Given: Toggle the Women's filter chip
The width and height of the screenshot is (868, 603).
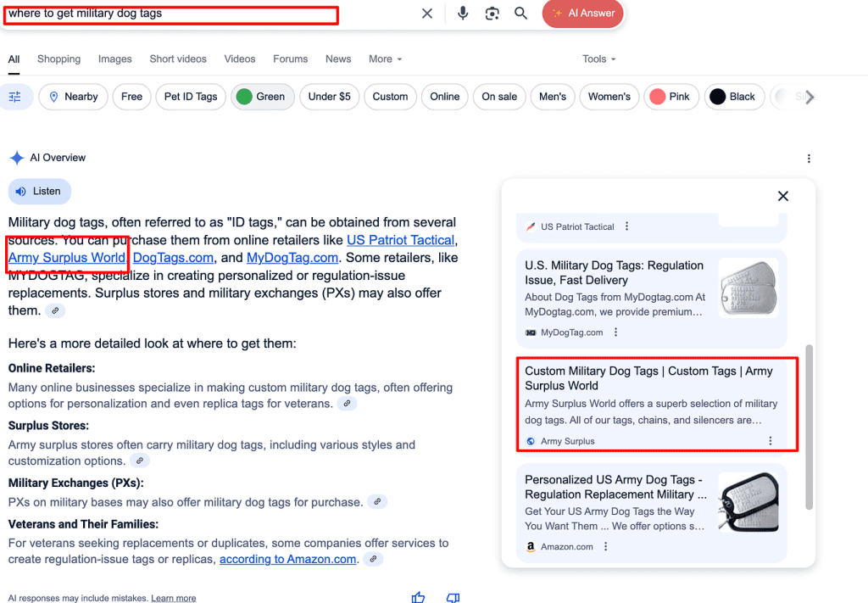Looking at the screenshot, I should point(609,97).
